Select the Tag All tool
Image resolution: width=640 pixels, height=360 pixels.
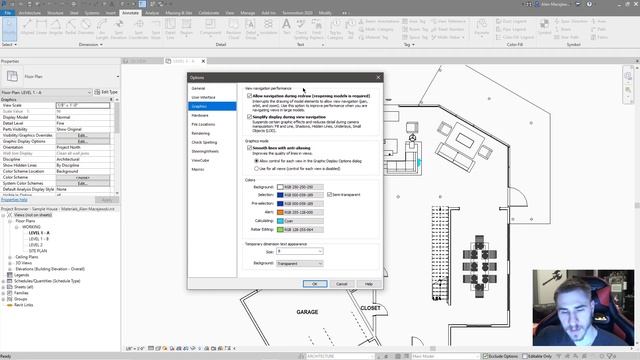(x=350, y=29)
